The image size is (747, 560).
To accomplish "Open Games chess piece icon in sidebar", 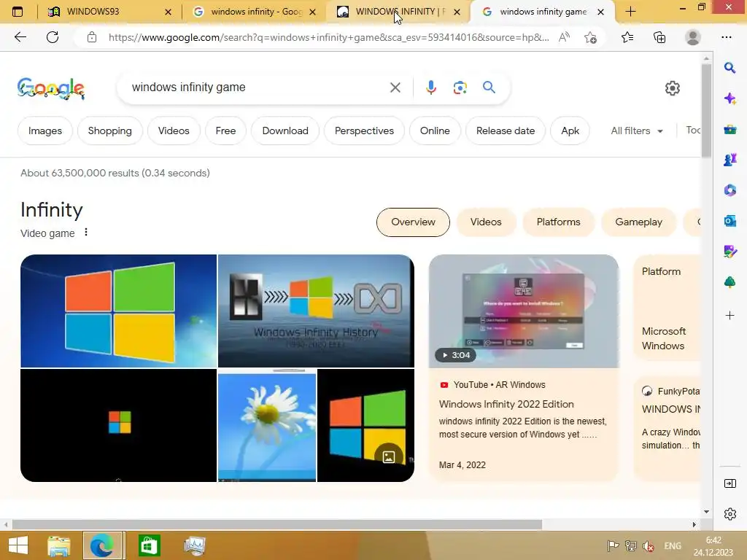I will [x=729, y=160].
